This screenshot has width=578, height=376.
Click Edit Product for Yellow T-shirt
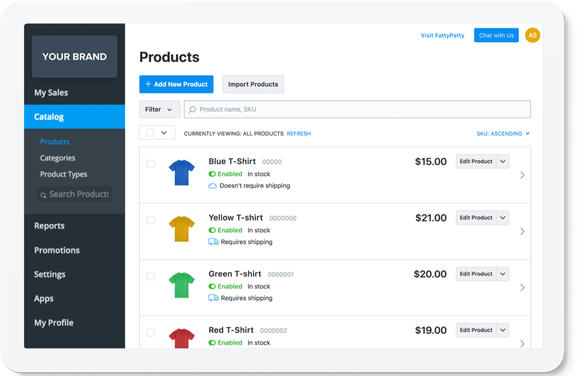(x=476, y=218)
